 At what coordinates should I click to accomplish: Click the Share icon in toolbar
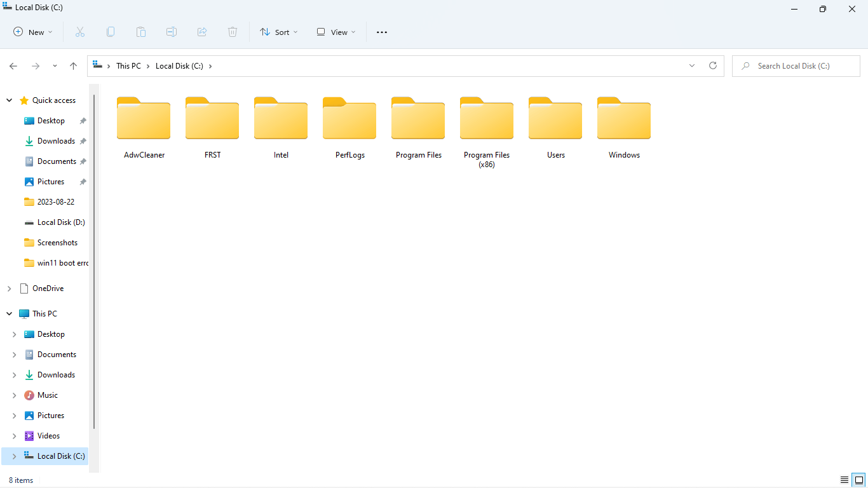202,32
